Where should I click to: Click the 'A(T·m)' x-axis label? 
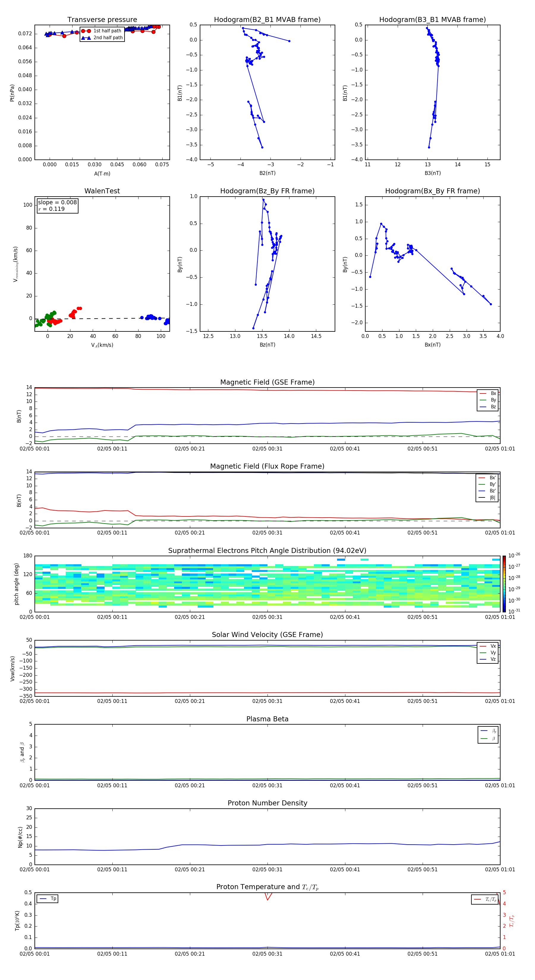click(x=102, y=173)
